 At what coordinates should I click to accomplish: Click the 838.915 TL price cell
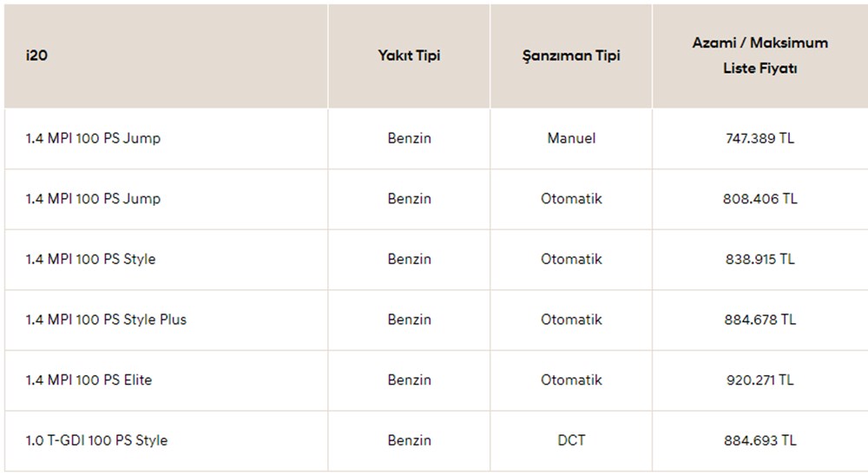point(759,259)
